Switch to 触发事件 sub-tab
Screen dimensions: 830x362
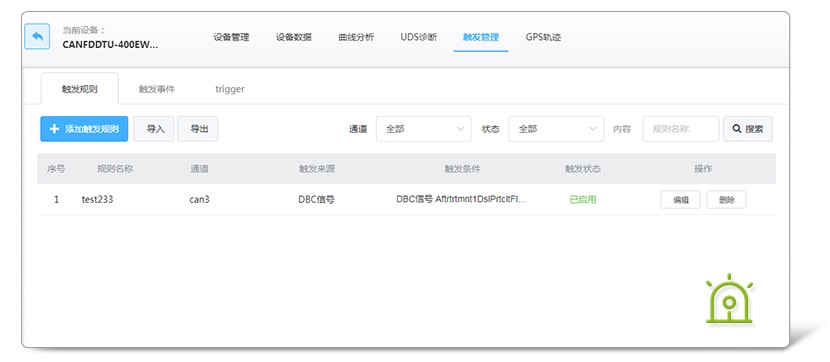tap(157, 89)
